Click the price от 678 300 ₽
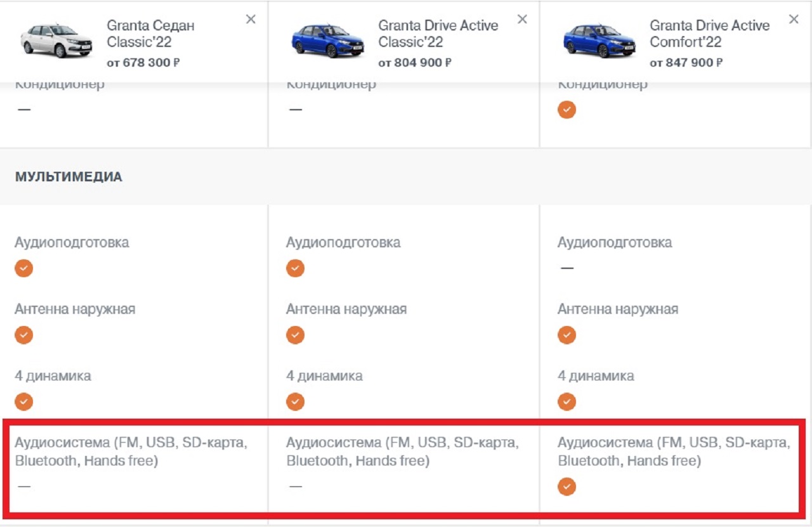Viewport: 812px width, 527px height. click(x=143, y=63)
